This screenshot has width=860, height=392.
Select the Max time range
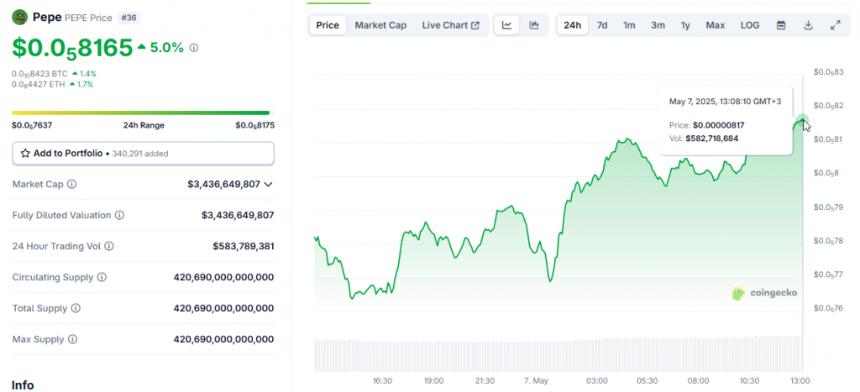(715, 25)
